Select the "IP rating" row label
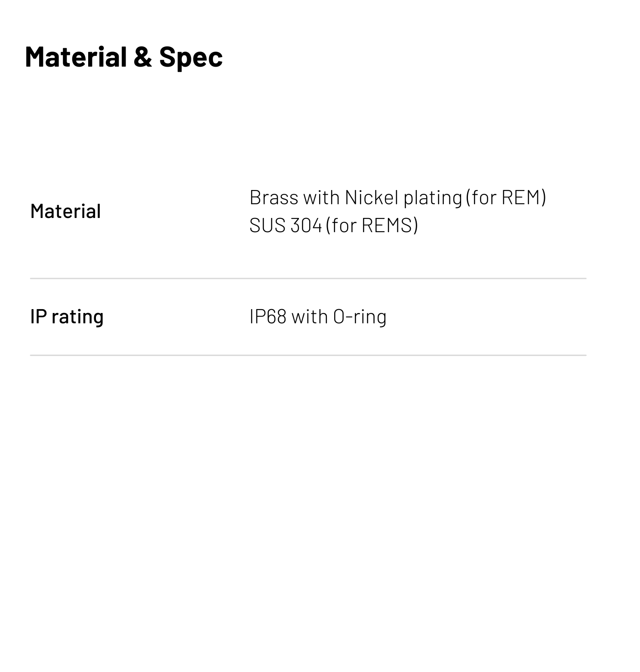The width and height of the screenshot is (640, 672). coord(67,316)
